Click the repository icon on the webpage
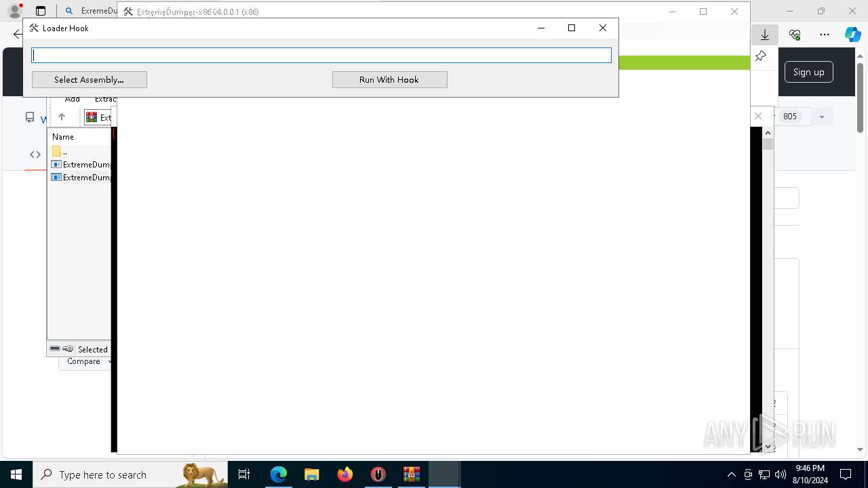This screenshot has width=868, height=488. click(x=30, y=117)
